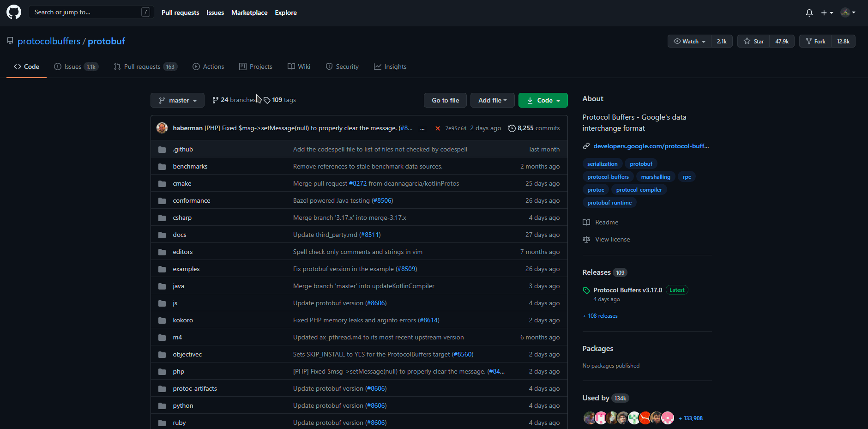868x429 pixels.
Task: Open the Wiki tab
Action: point(299,66)
